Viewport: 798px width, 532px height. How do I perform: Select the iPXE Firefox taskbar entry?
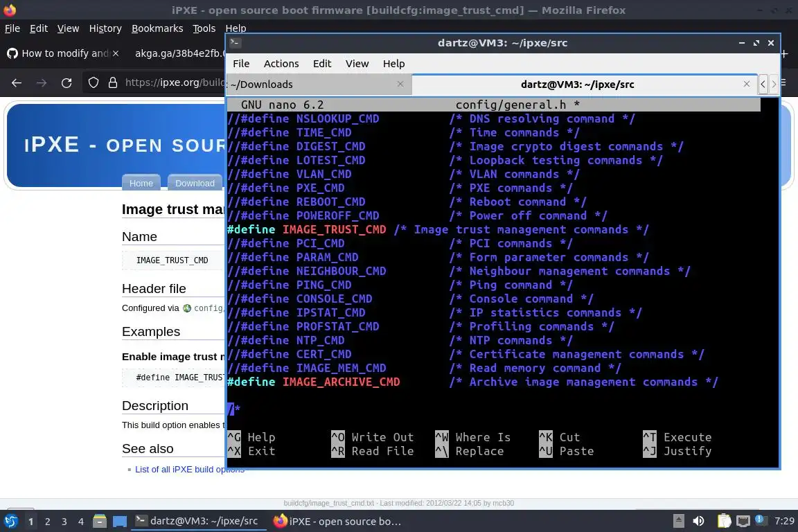(337, 522)
